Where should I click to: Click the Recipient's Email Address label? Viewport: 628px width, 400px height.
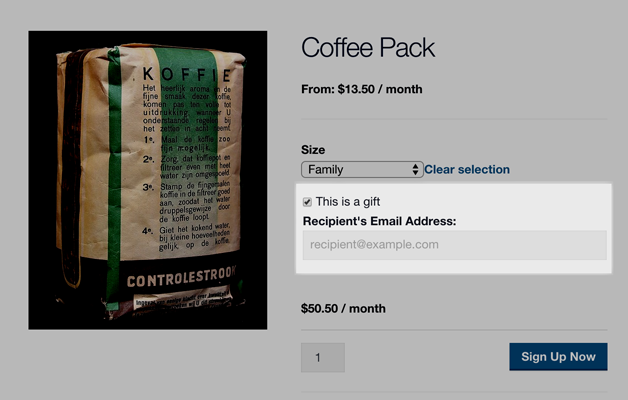[379, 221]
